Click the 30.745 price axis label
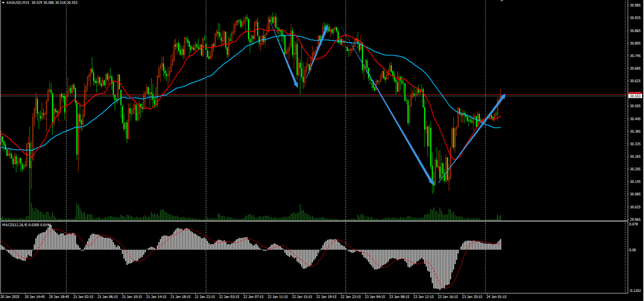 [x=635, y=56]
